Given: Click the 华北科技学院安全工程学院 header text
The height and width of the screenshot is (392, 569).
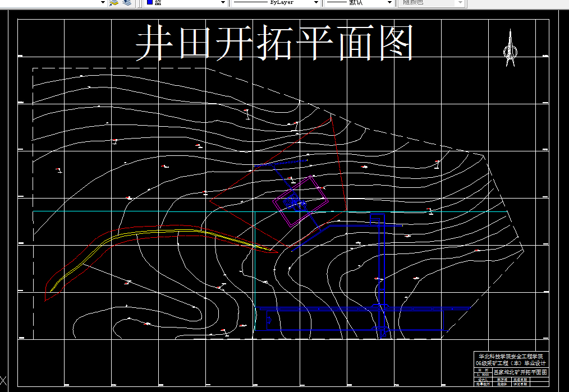Looking at the screenshot, I should click(x=511, y=357).
